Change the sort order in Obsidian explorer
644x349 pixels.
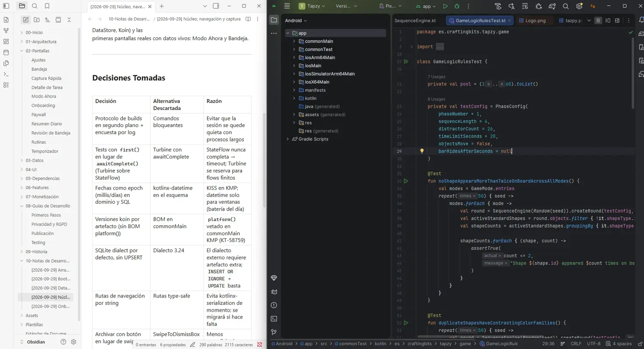(x=47, y=20)
